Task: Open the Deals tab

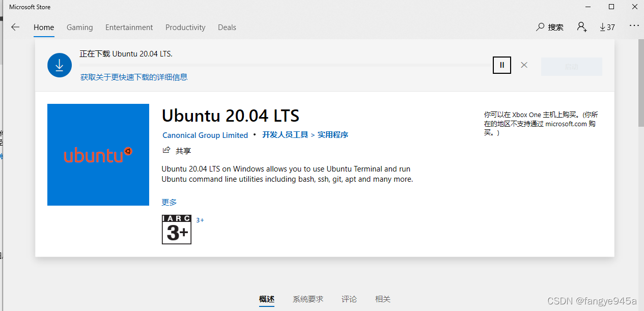Action: [227, 27]
